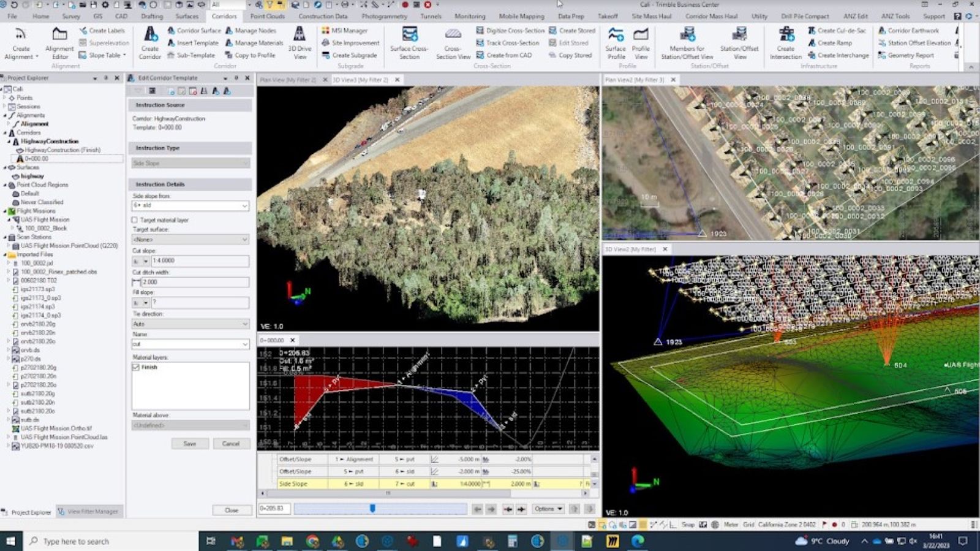
Task: Switch to the View Filter Manager tab
Action: pyautogui.click(x=90, y=511)
